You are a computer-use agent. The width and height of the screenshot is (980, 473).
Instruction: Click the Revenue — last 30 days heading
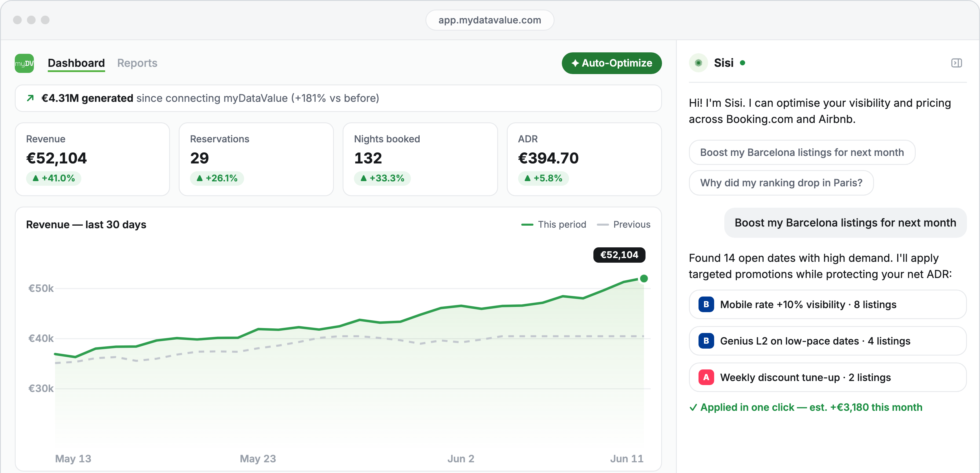tap(86, 224)
